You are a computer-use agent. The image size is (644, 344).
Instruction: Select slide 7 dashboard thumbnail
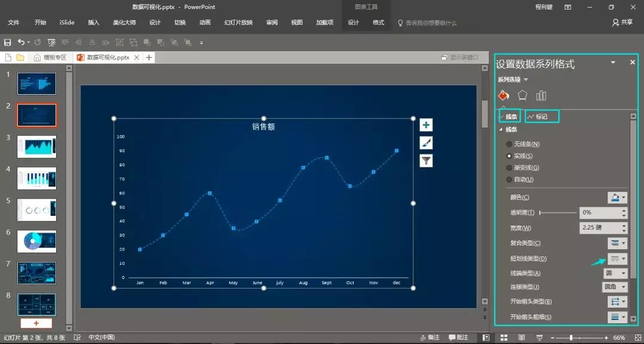[36, 273]
